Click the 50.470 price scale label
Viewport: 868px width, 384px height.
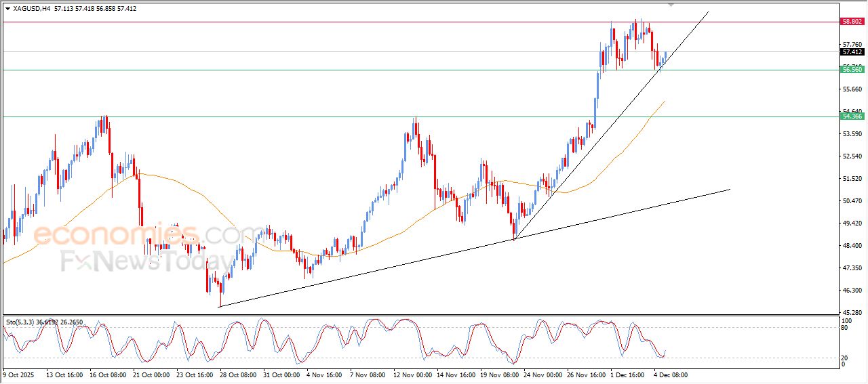[x=850, y=201]
